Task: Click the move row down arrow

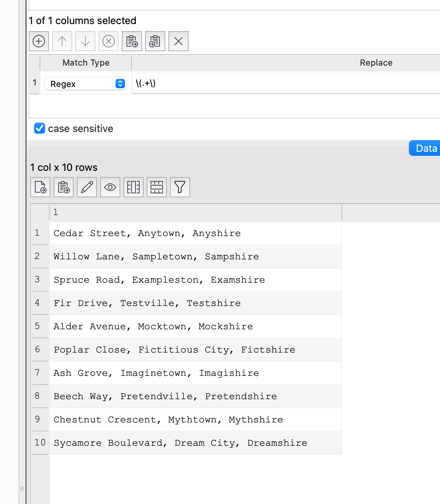Action: (x=85, y=41)
